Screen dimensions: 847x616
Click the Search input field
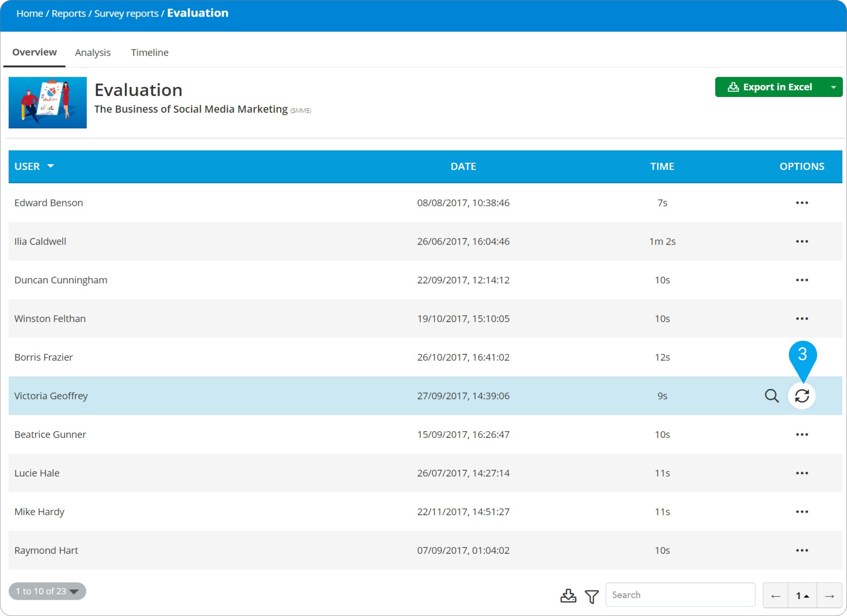(x=680, y=595)
